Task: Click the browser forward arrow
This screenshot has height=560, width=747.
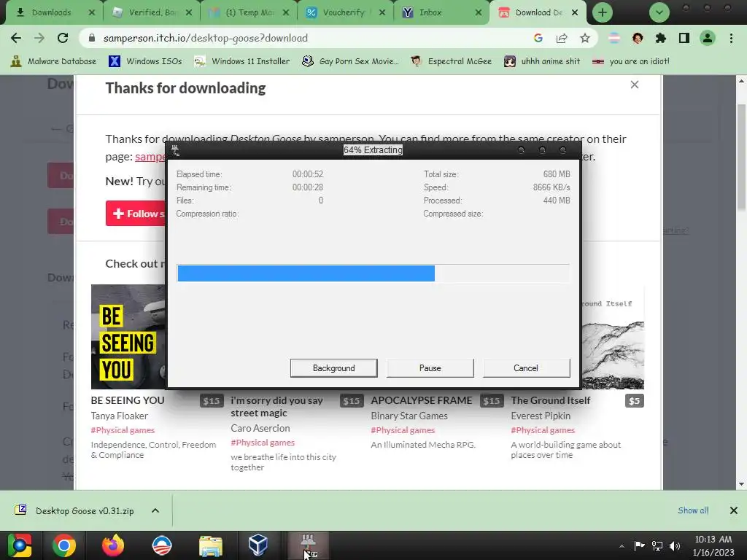Action: [x=39, y=38]
